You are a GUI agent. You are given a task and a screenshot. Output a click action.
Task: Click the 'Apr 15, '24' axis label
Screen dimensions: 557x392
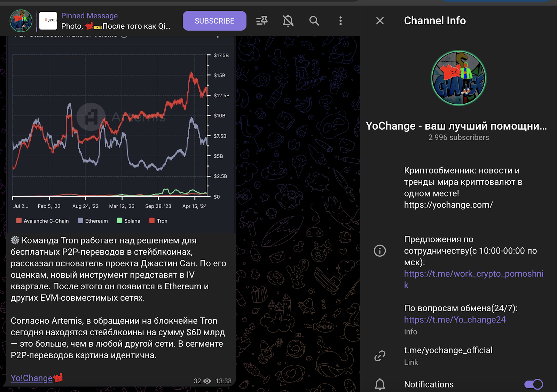[195, 206]
